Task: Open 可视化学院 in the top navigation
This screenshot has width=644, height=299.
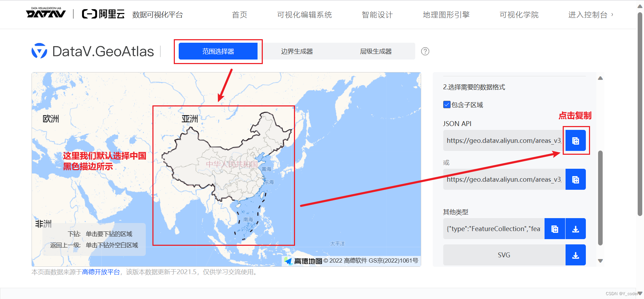Action: click(519, 15)
